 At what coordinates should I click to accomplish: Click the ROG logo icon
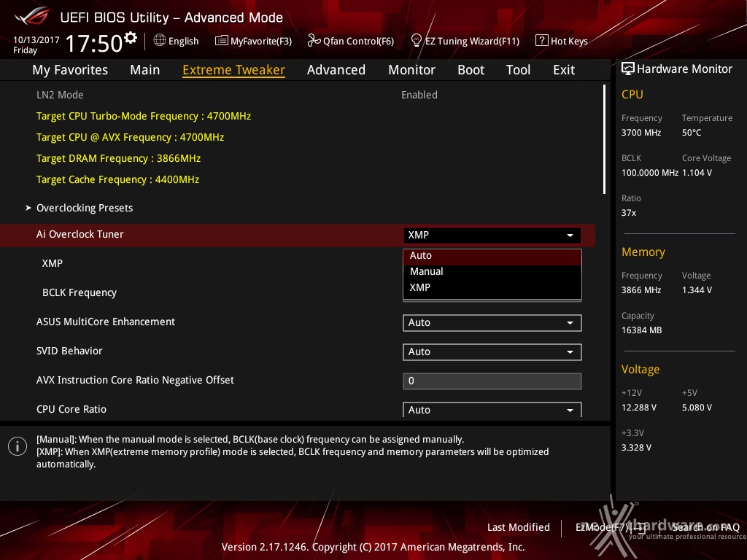[31, 17]
